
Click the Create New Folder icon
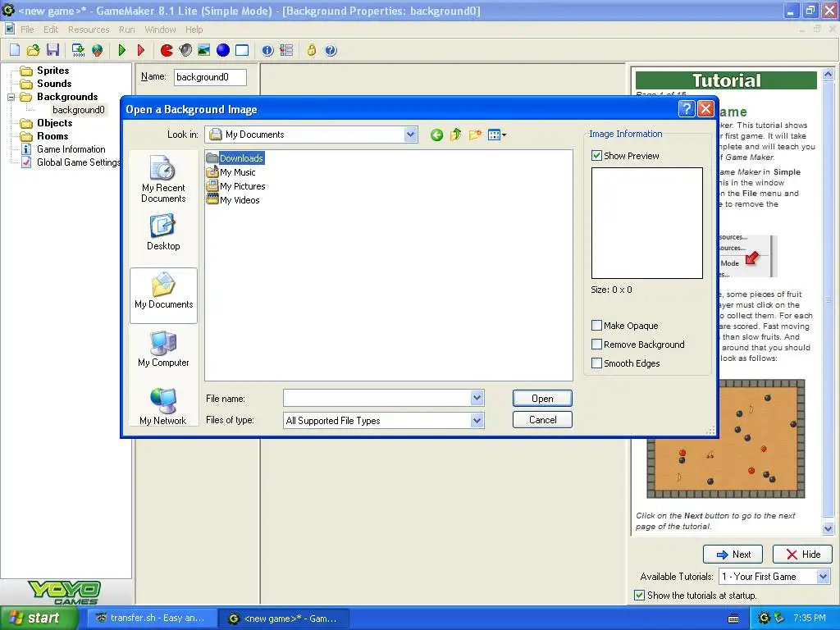(475, 135)
